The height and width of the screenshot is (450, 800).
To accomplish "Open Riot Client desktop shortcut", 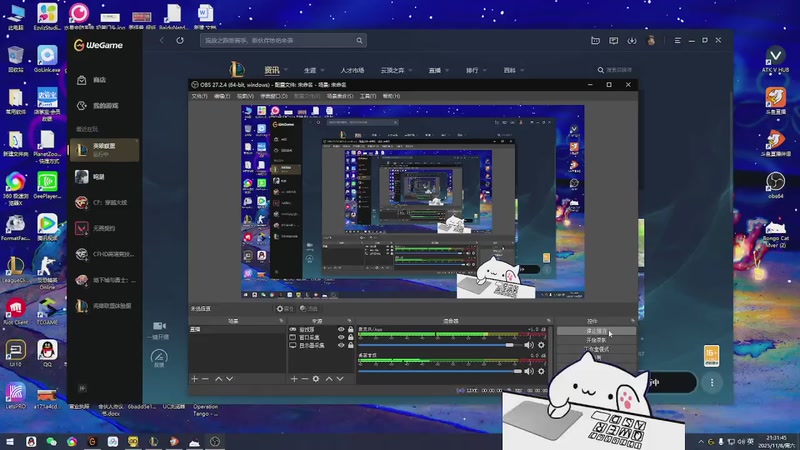I will (x=15, y=311).
